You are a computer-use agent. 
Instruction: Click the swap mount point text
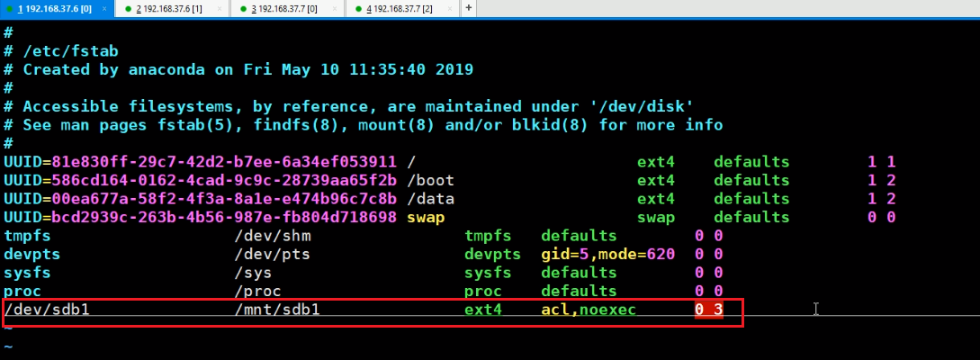coord(426,218)
